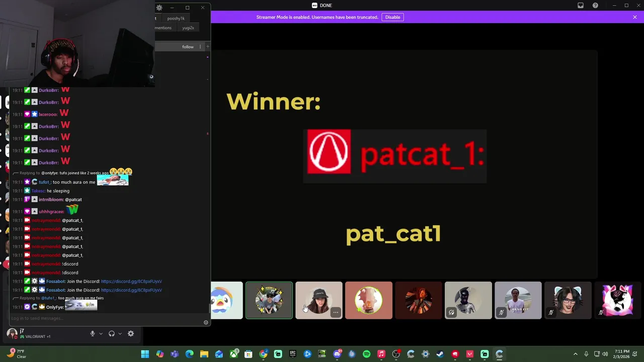Open the Windows Start menu
This screenshot has height=362, width=644.
coord(145,354)
